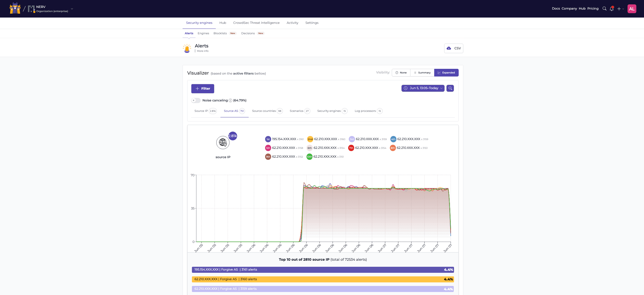Open CrowdSec Threat Intelligence tab
This screenshot has height=295, width=644.
tap(256, 23)
